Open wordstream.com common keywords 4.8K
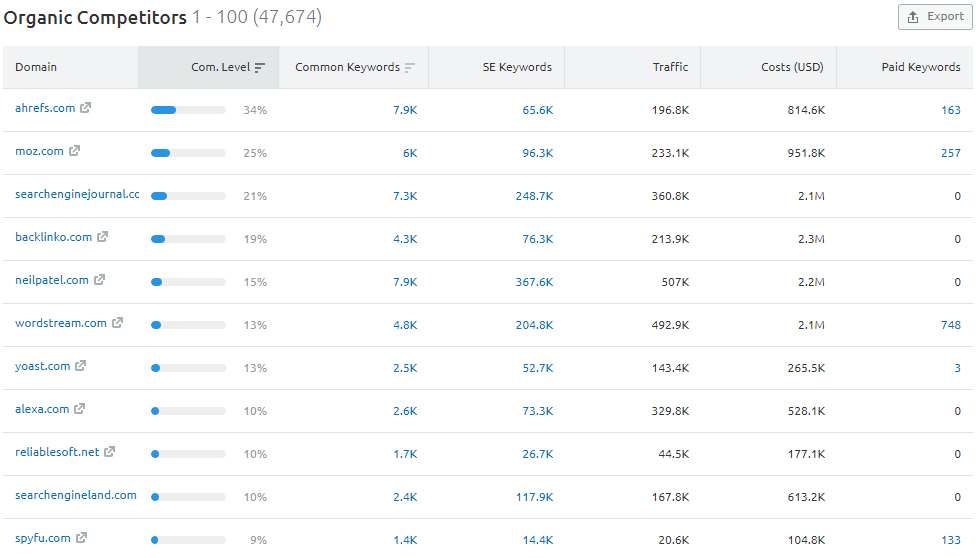Screen dimensions: 976x558 point(405,324)
